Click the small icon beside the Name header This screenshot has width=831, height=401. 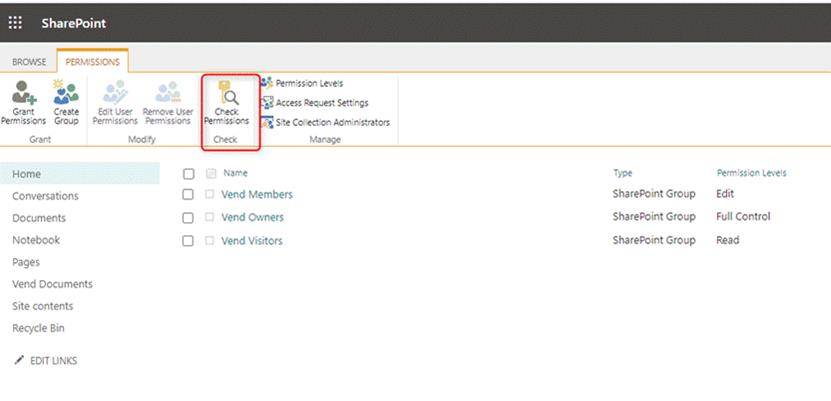pyautogui.click(x=211, y=173)
